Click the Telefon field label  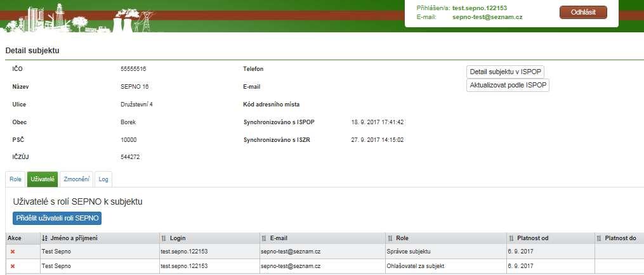click(253, 69)
